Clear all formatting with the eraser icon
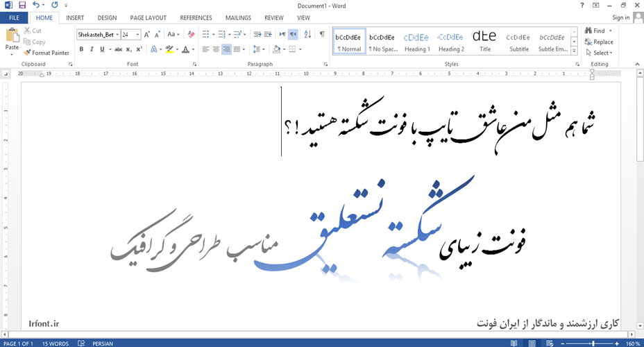Image resolution: width=644 pixels, height=347 pixels. (x=192, y=34)
